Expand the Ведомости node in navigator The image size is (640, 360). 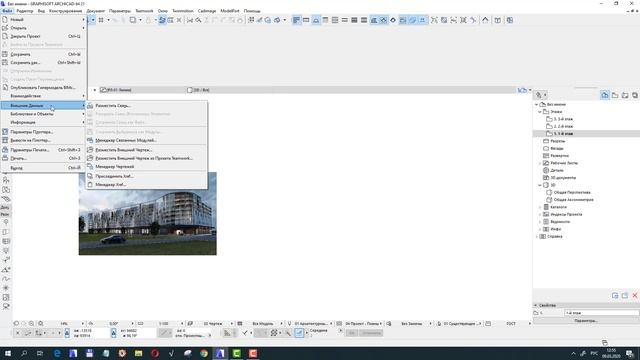point(540,222)
